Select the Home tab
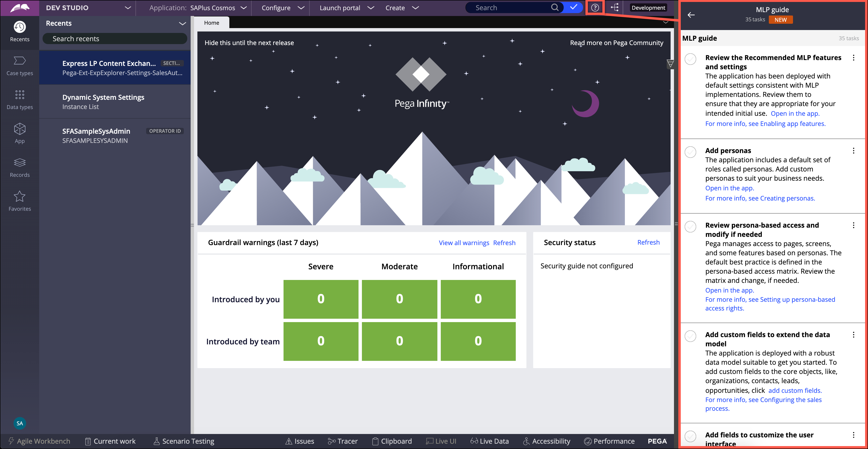The height and width of the screenshot is (449, 868). coord(212,23)
